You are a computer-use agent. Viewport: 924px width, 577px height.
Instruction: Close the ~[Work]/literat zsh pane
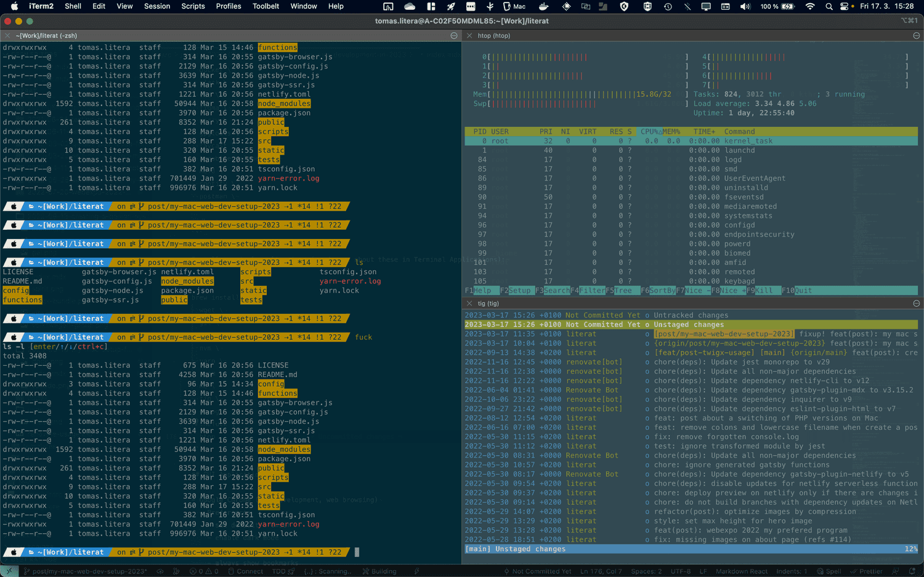point(7,36)
